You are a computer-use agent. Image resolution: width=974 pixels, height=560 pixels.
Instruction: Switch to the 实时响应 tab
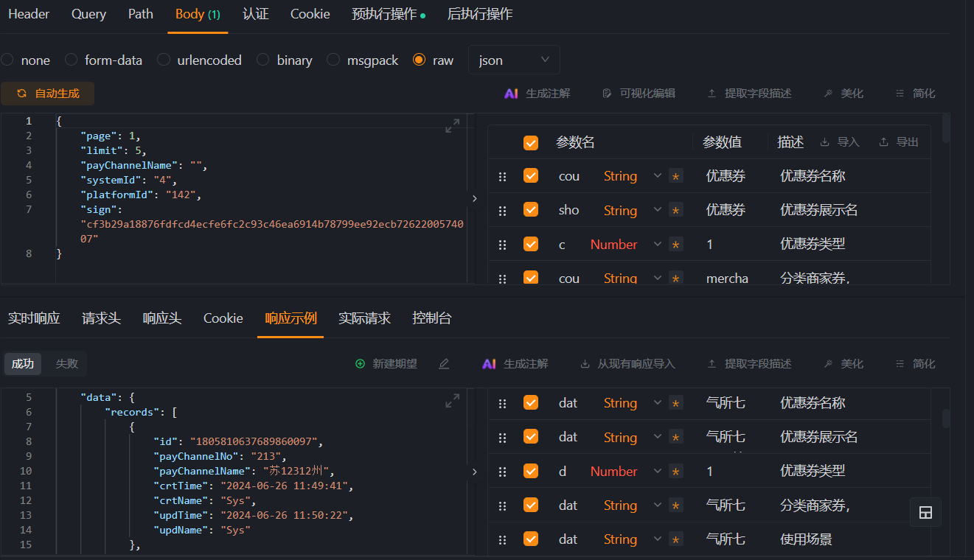34,318
